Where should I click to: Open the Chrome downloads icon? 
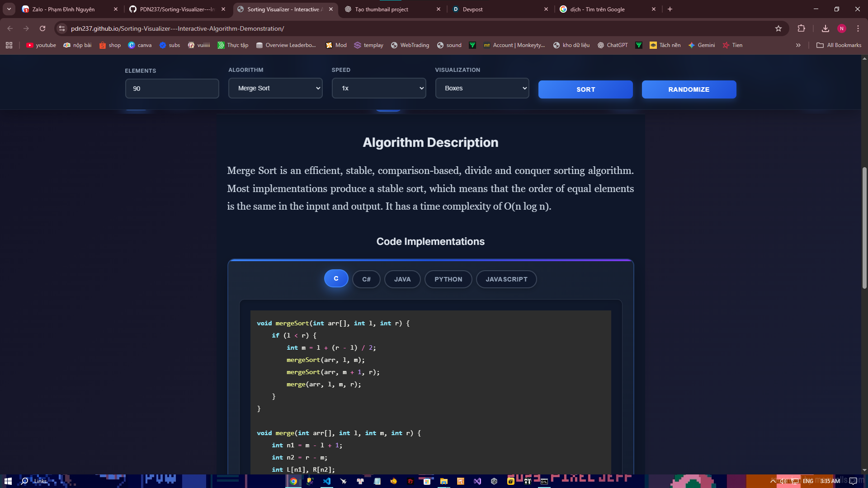[x=825, y=28]
